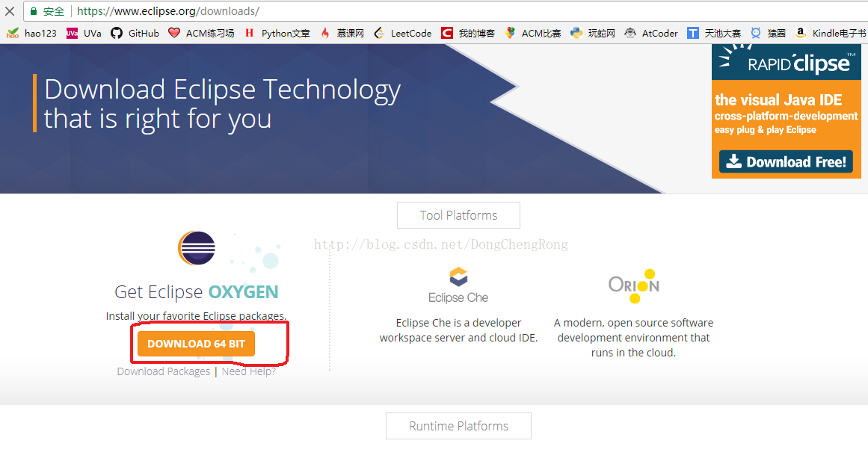
Task: Click the Runtime Platforms button
Action: pyautogui.click(x=458, y=426)
